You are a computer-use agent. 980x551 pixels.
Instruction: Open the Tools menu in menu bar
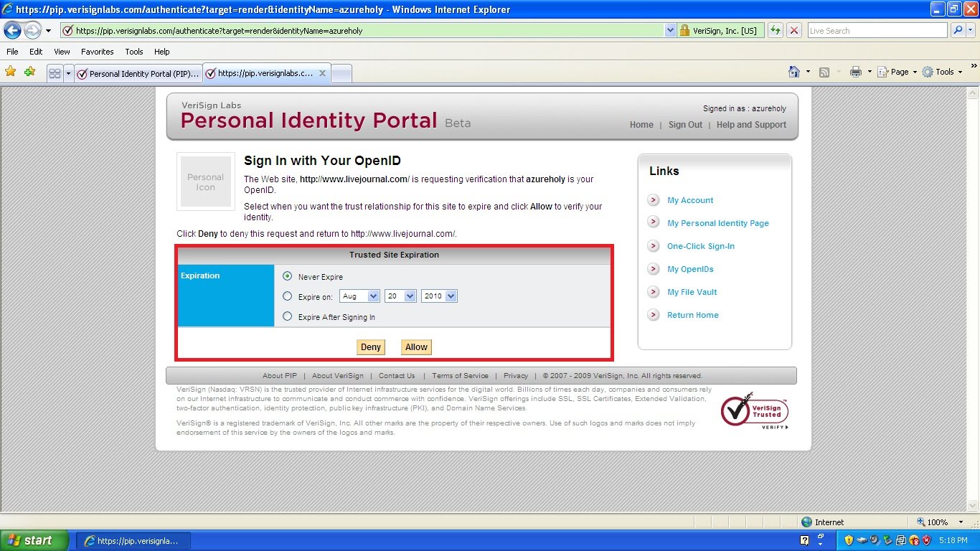[134, 52]
